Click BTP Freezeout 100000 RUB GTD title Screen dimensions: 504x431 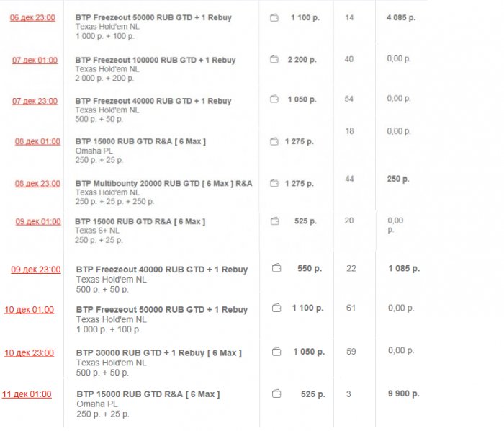(155, 61)
